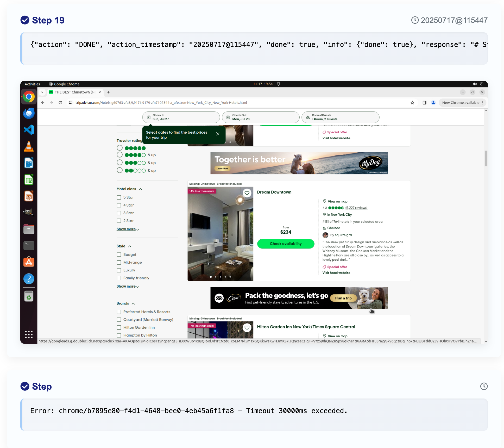504x448 pixels.
Task: Select the 4-bubble & up traveler rating
Action: click(119, 154)
